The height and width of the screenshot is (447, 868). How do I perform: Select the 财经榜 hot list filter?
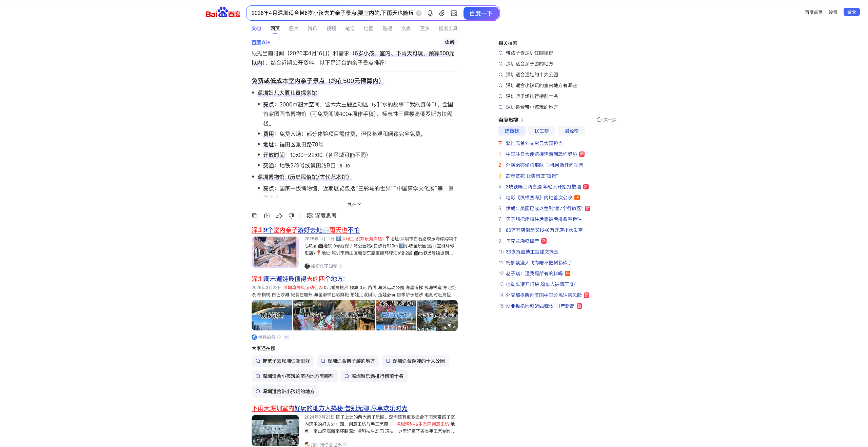(572, 131)
